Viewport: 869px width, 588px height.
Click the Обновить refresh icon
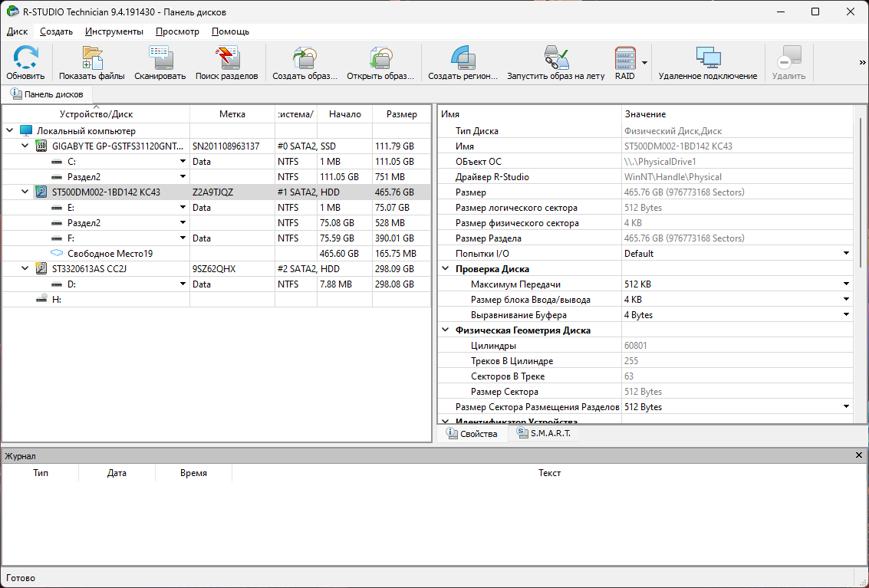pyautogui.click(x=26, y=58)
